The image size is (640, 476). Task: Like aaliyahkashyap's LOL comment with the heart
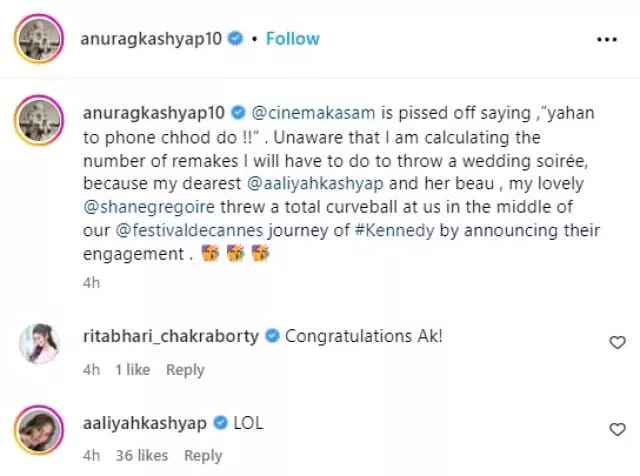point(617,428)
